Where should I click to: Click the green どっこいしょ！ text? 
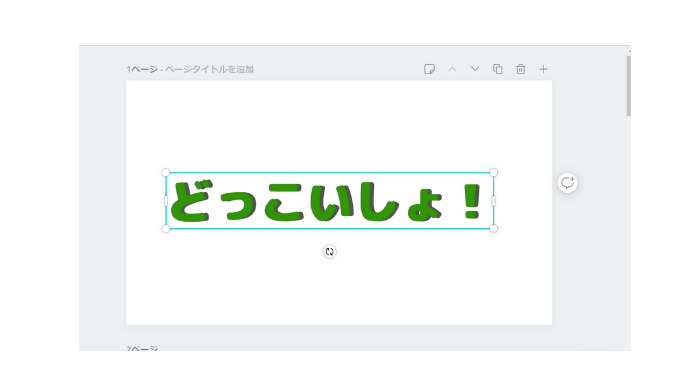pyautogui.click(x=326, y=201)
